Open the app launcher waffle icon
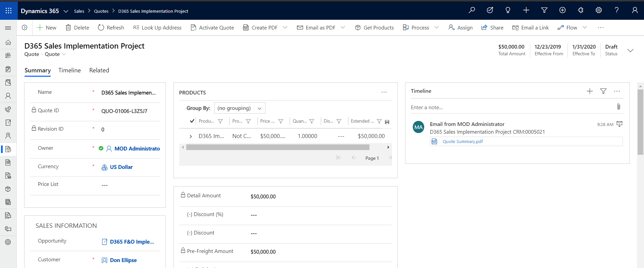Screen dimensions: 644x268 click(8, 11)
